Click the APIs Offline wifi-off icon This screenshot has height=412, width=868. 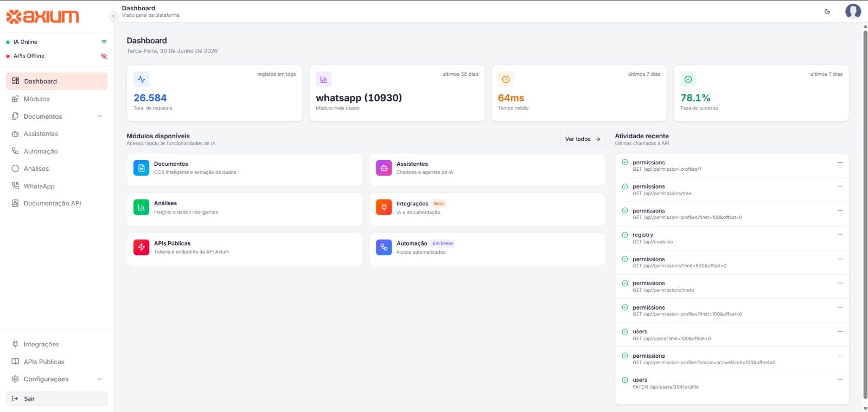click(x=104, y=56)
